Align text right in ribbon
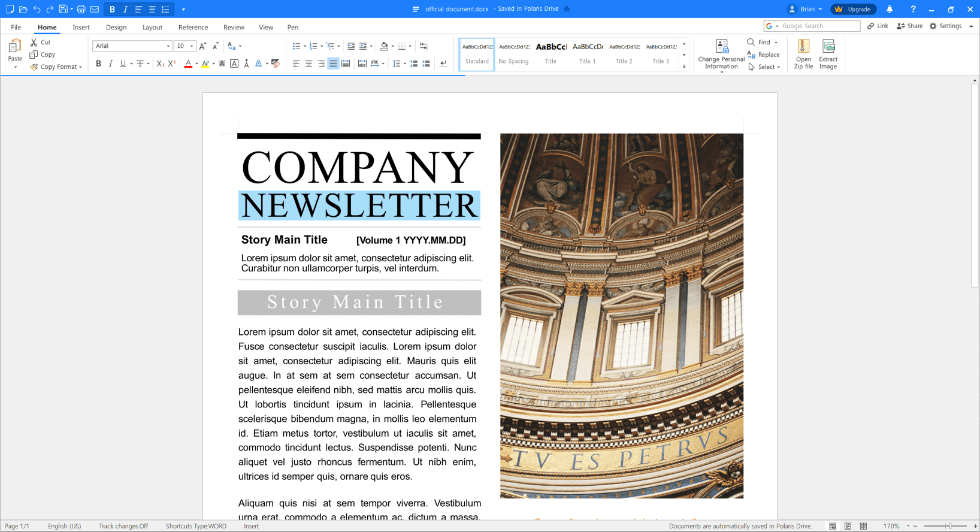The image size is (980, 532). coord(321,64)
